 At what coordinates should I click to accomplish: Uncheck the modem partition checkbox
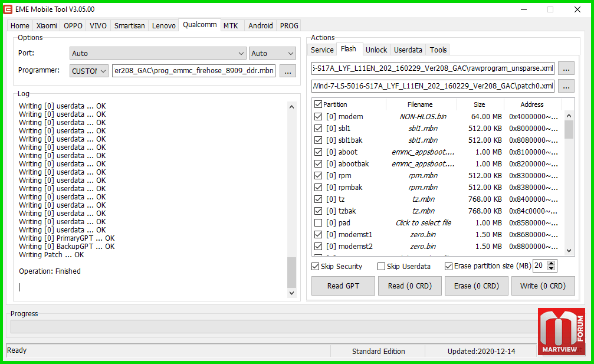(x=318, y=117)
